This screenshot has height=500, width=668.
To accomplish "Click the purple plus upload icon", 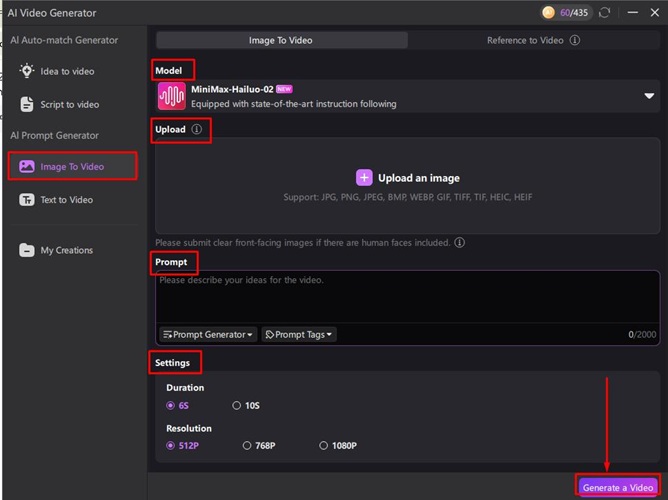I will (x=364, y=178).
